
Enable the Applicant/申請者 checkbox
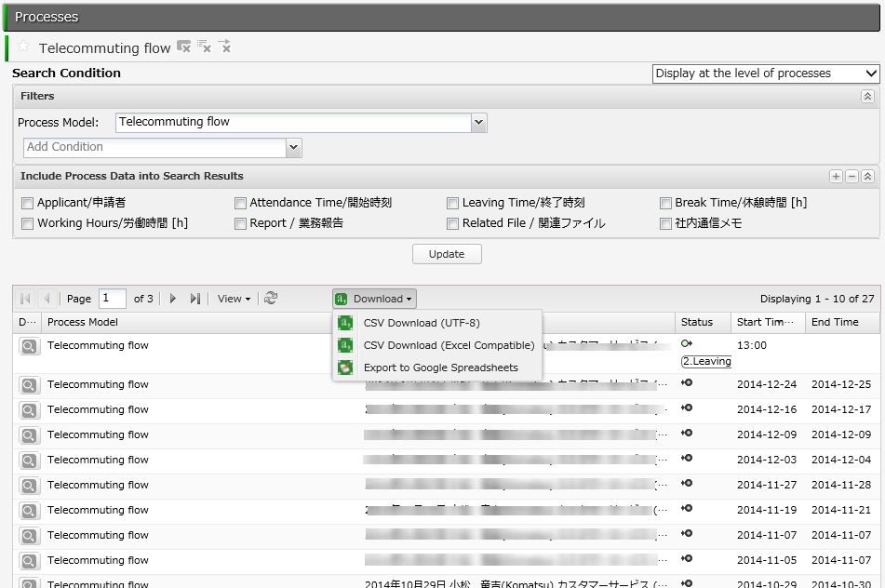(28, 203)
